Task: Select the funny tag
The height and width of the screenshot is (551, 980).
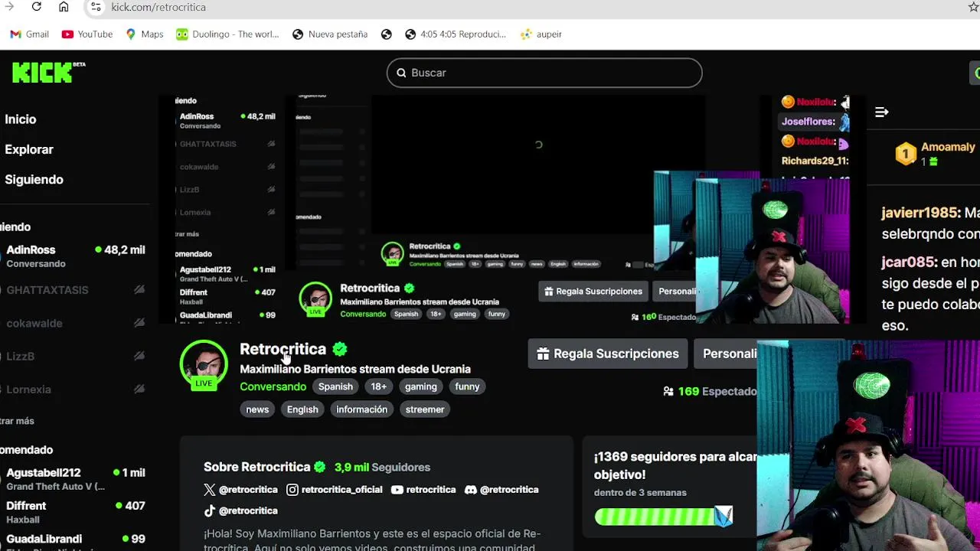Action: (467, 386)
